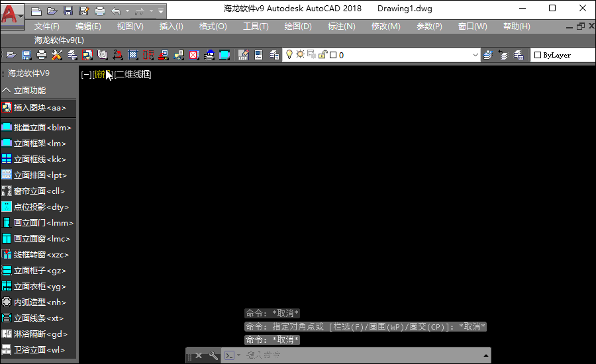Click 淋浴隔断<gd> button
Screen dimensions: 596x364
click(x=38, y=334)
